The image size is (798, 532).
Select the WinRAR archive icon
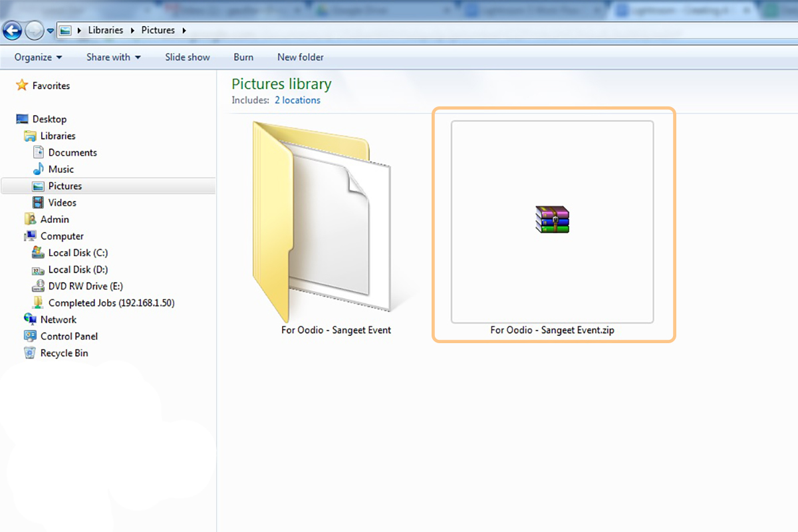pos(553,219)
